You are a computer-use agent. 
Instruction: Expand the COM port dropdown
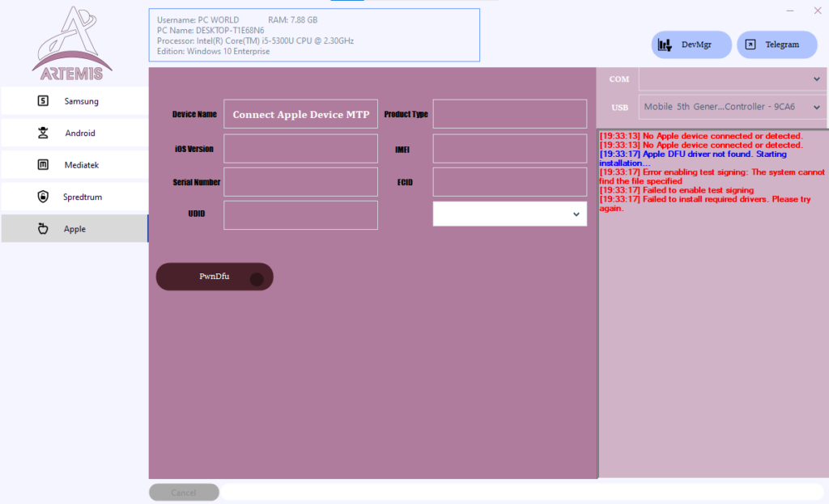point(731,78)
